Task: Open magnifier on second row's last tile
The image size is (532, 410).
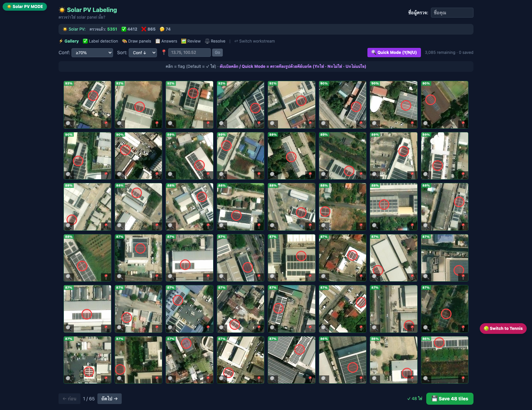Action: pyautogui.click(x=426, y=175)
